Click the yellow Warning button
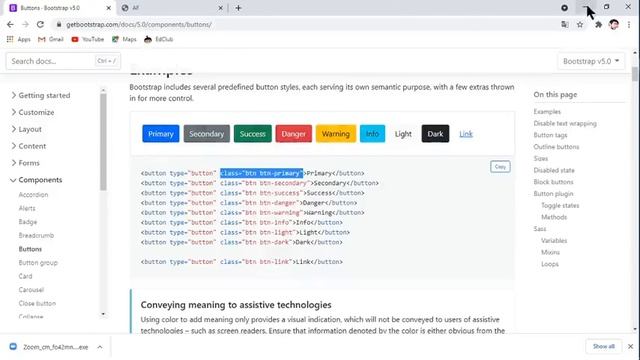640x360 pixels. pos(336,134)
